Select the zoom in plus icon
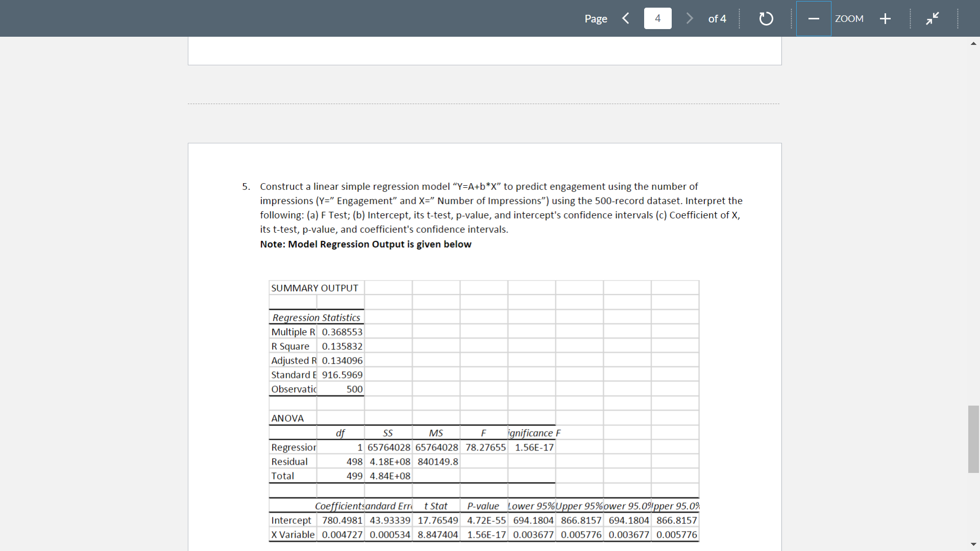 [886, 18]
